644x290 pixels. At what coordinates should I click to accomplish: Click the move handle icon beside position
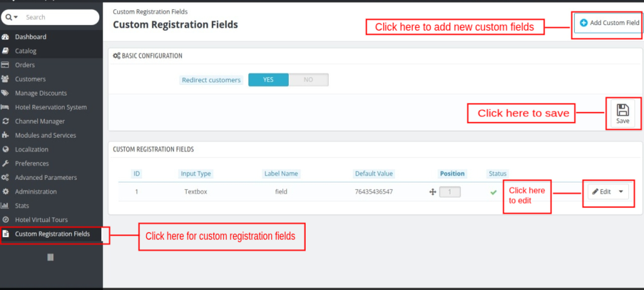pos(432,192)
